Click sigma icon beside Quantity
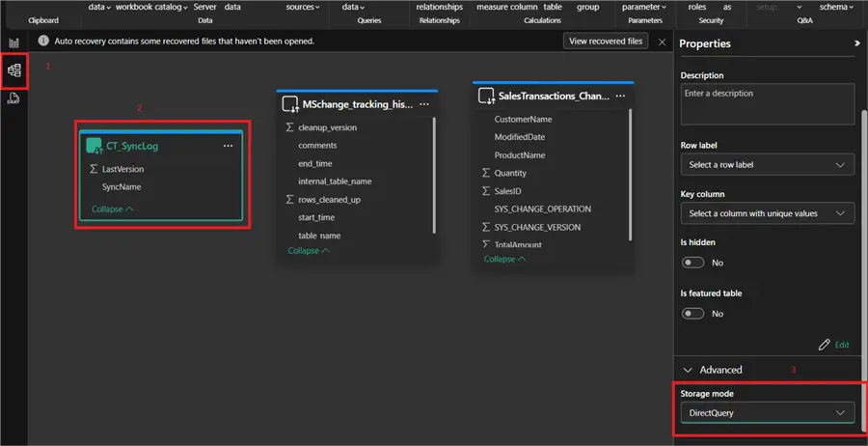Viewport: 868px width, 446px height. tap(486, 173)
